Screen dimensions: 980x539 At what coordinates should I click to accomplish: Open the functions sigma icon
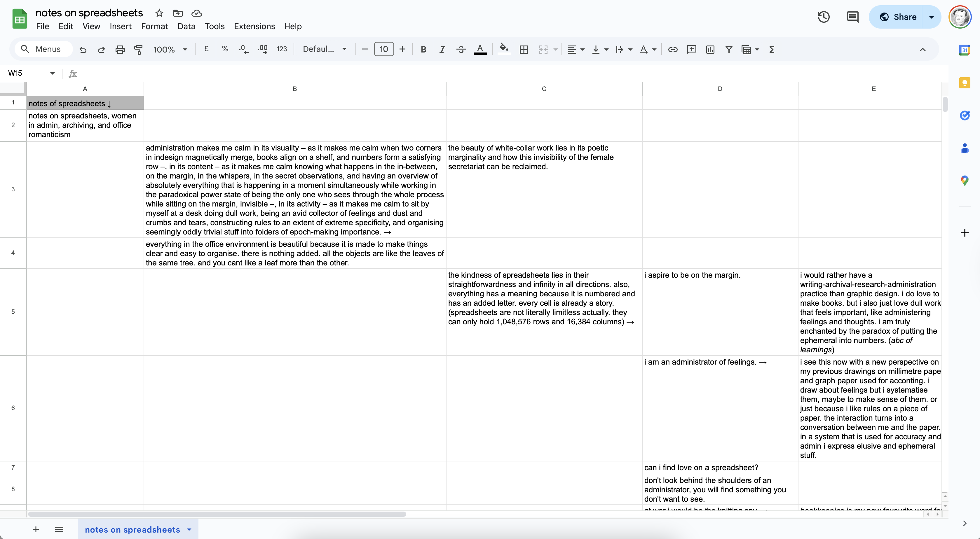(772, 49)
